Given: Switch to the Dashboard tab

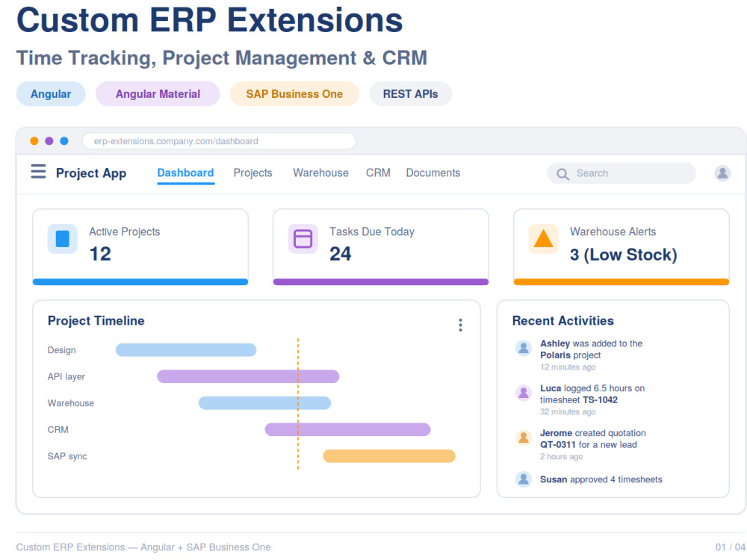Looking at the screenshot, I should point(185,173).
